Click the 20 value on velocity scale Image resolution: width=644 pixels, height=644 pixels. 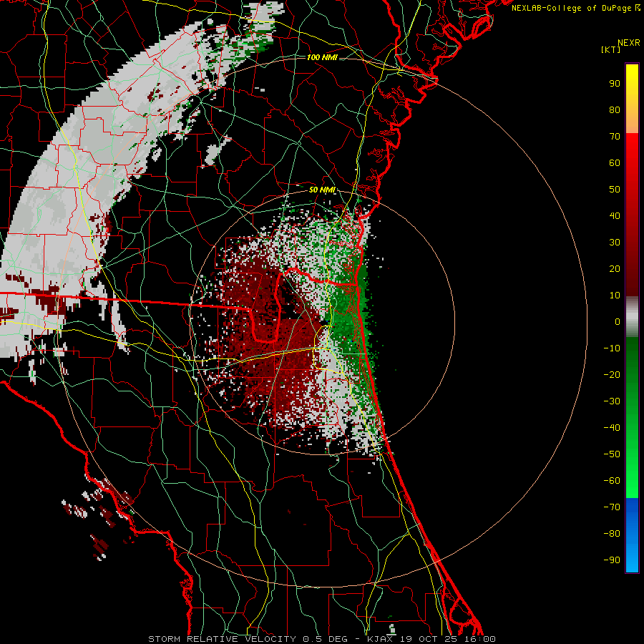pyautogui.click(x=615, y=268)
